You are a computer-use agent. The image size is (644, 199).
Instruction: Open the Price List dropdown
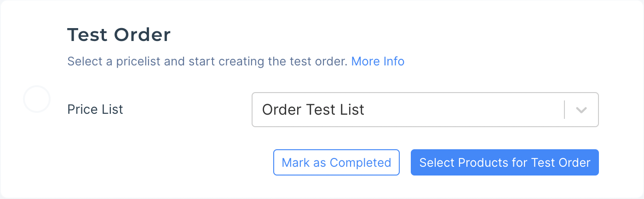(425, 110)
